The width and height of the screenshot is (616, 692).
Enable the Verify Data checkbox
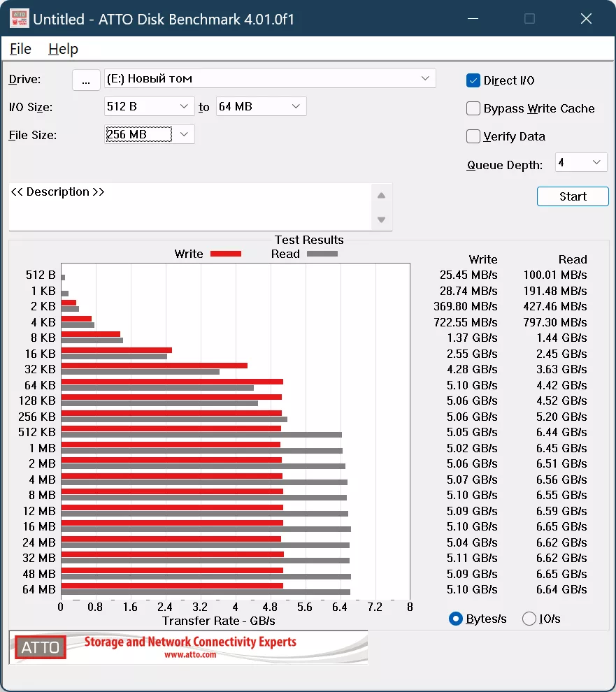point(473,136)
